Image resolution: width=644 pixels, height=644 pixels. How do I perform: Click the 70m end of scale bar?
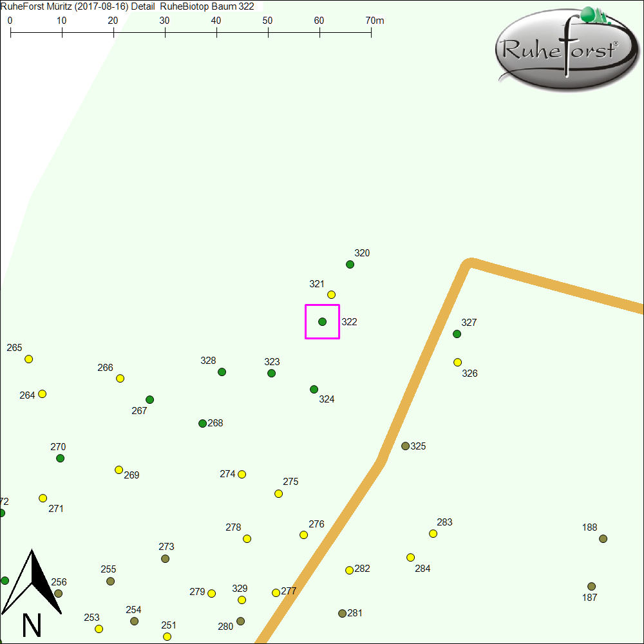click(371, 32)
